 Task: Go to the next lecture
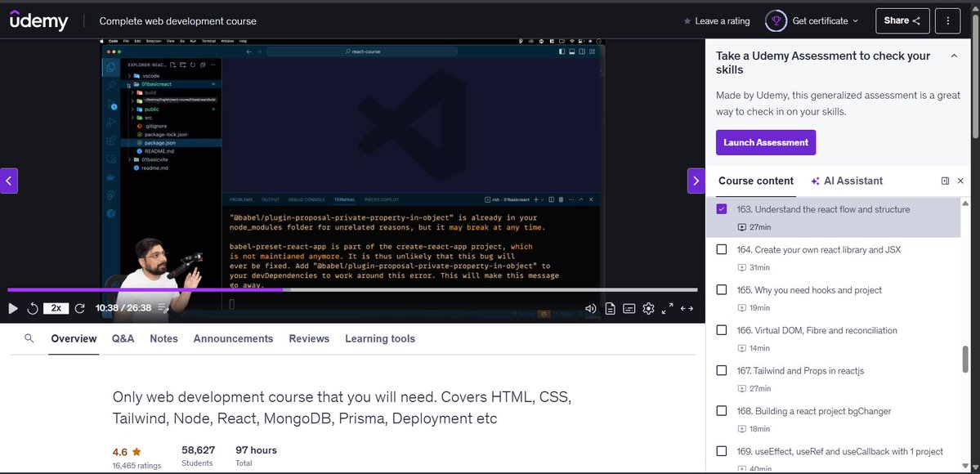coord(696,181)
